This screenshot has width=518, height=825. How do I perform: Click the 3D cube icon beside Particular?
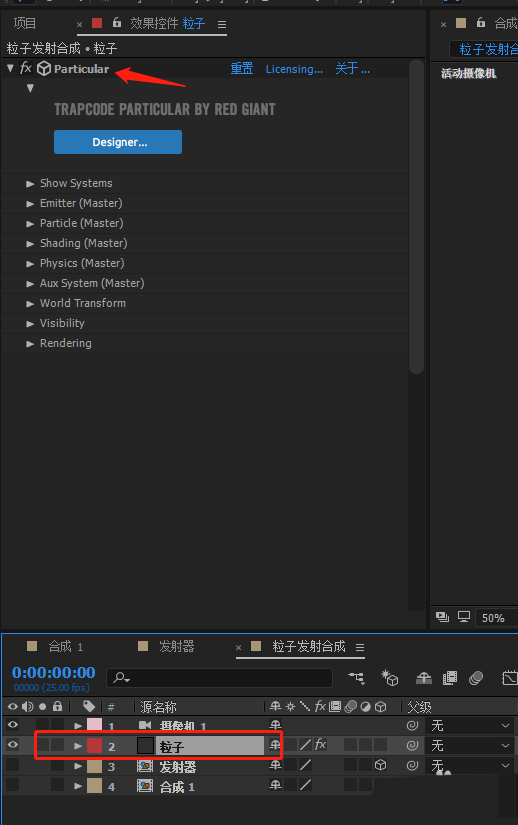[x=44, y=68]
